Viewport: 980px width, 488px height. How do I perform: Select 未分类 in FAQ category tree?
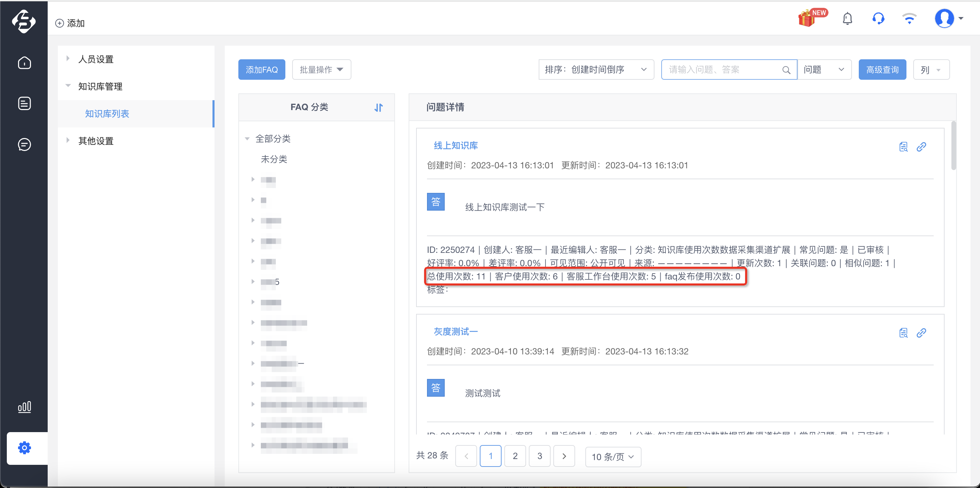273,159
